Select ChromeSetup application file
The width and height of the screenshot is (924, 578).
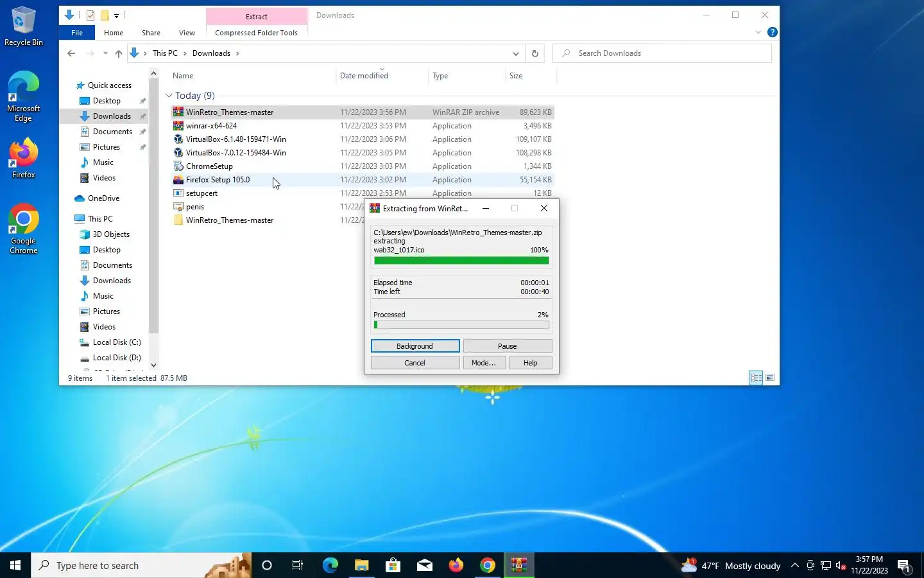coord(363,166)
